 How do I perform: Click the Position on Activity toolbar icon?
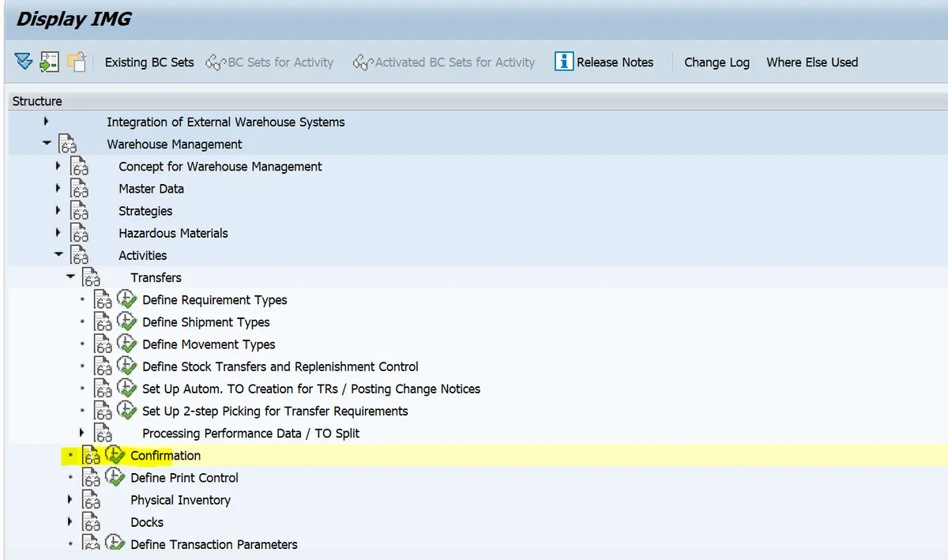[49, 62]
